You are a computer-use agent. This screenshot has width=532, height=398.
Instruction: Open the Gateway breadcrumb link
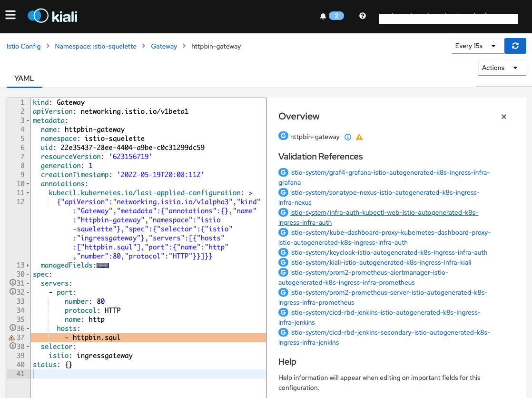point(164,46)
